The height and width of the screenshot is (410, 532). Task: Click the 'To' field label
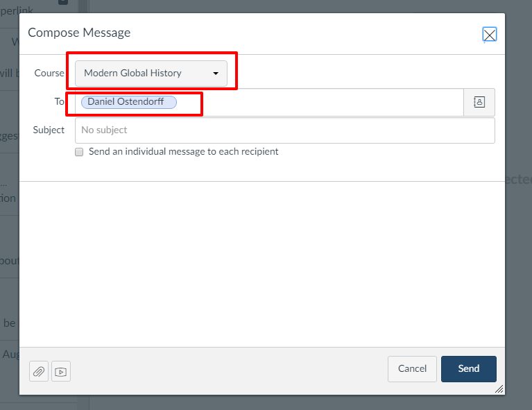click(59, 101)
